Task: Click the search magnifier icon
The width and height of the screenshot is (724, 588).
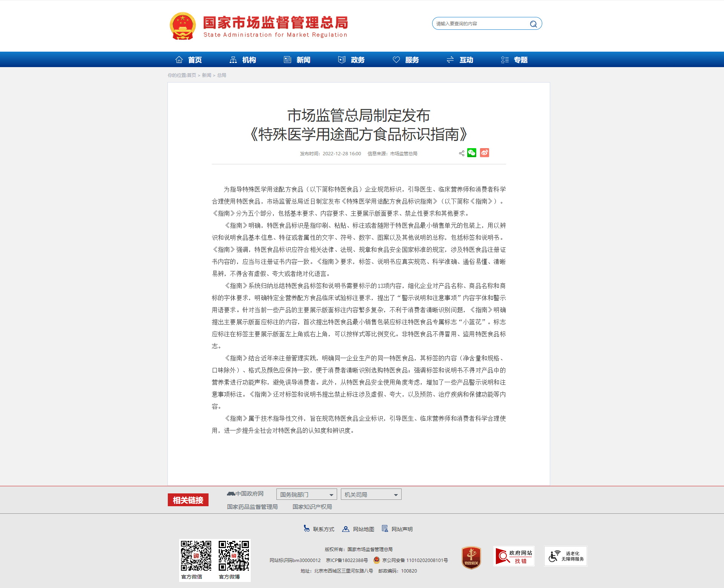Action: pyautogui.click(x=533, y=24)
